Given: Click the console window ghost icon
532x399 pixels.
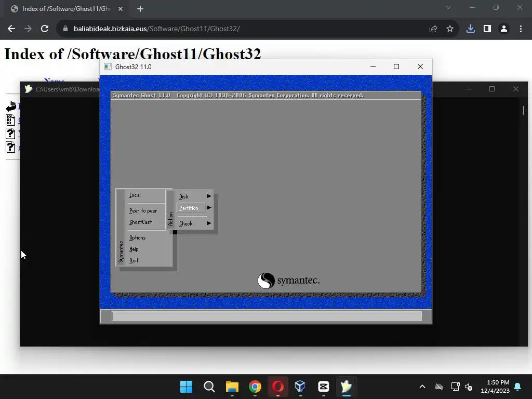Looking at the screenshot, I should (28, 88).
